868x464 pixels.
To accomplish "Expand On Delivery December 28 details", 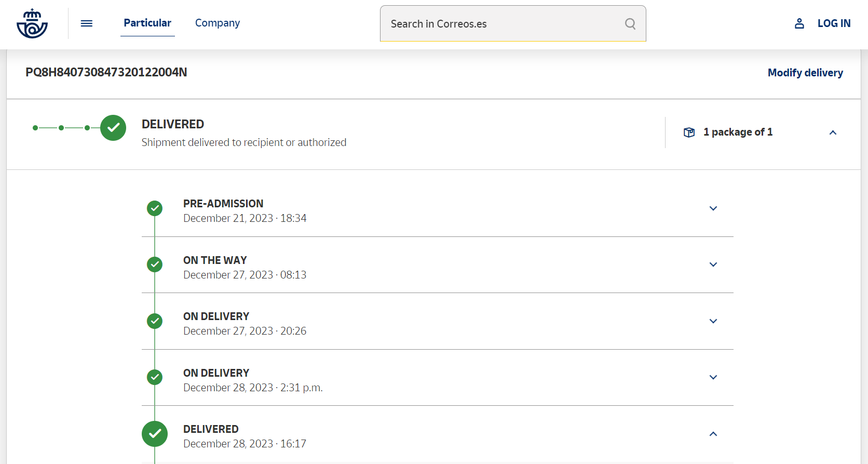I will [x=713, y=377].
